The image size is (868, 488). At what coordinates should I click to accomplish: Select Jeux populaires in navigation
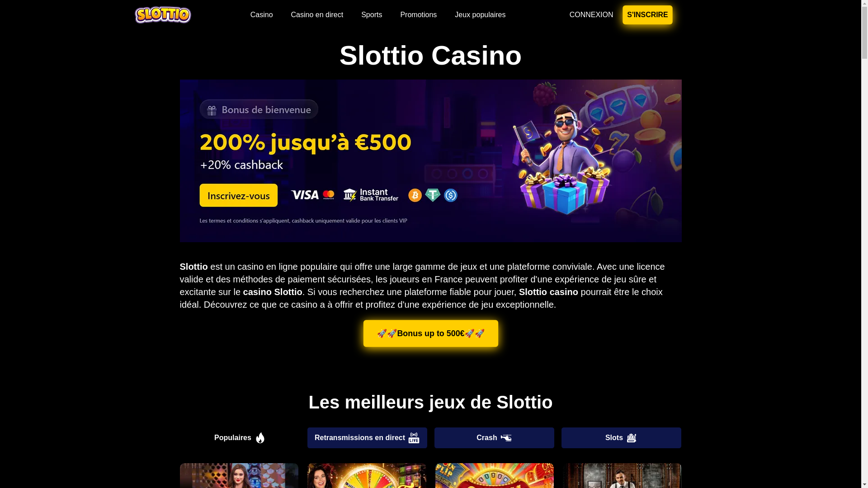tap(480, 15)
